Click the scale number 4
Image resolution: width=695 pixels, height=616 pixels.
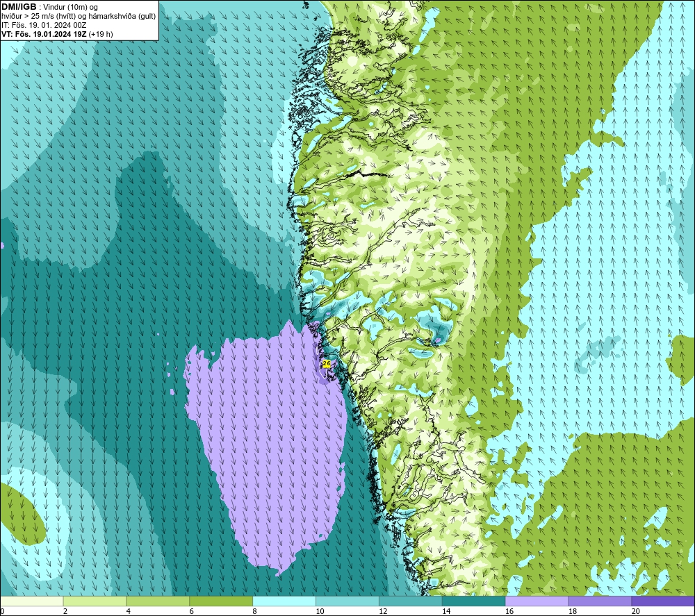point(129,611)
